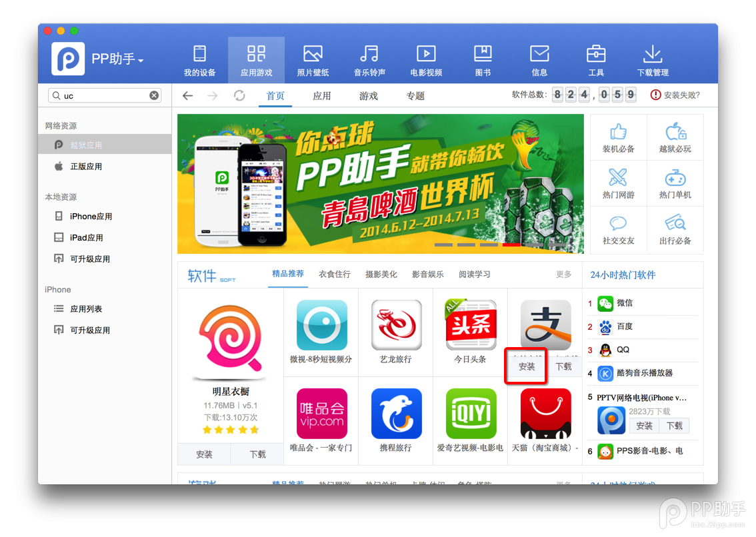Open 可升级应用 under 本地资源
The width and height of the screenshot is (756, 537).
[x=105, y=259]
